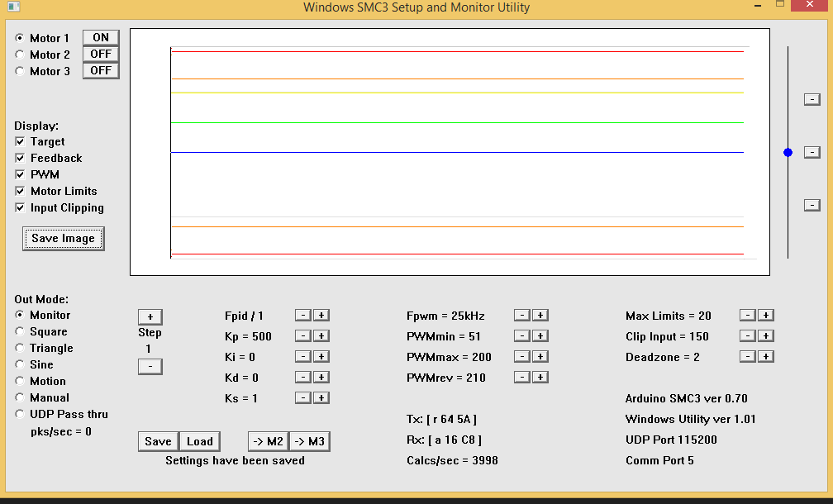833x504 pixels.
Task: Increase the Kp value with plus button
Action: tap(321, 336)
